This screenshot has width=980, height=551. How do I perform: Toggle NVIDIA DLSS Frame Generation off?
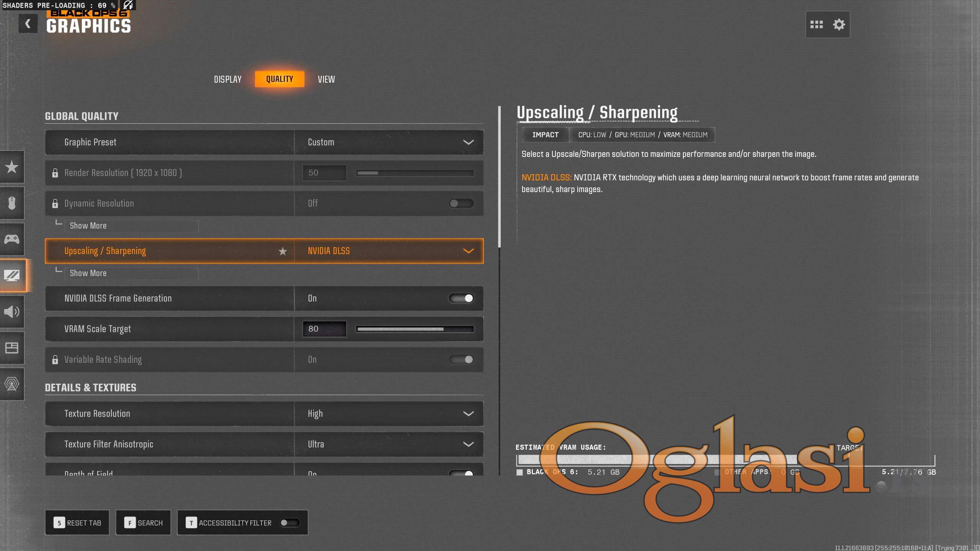[461, 298]
